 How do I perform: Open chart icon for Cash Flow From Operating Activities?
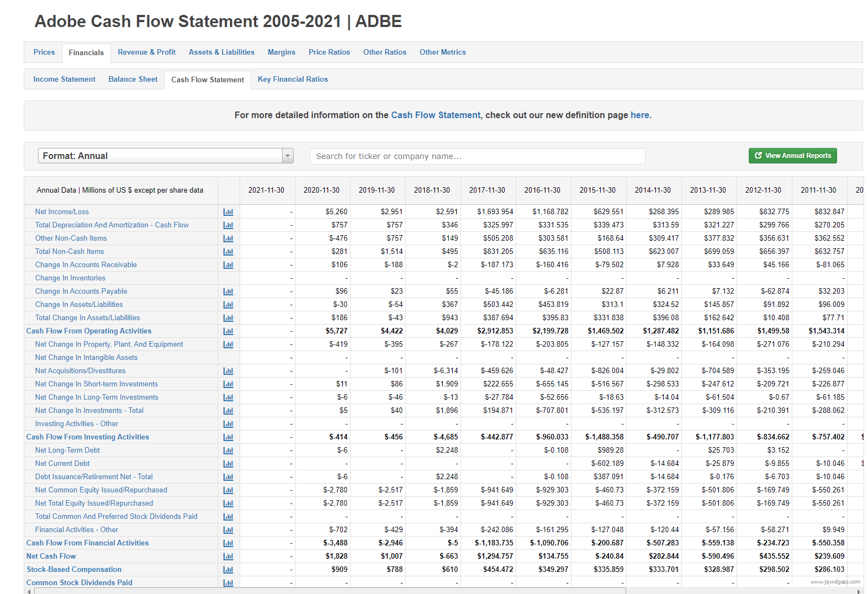coord(228,331)
